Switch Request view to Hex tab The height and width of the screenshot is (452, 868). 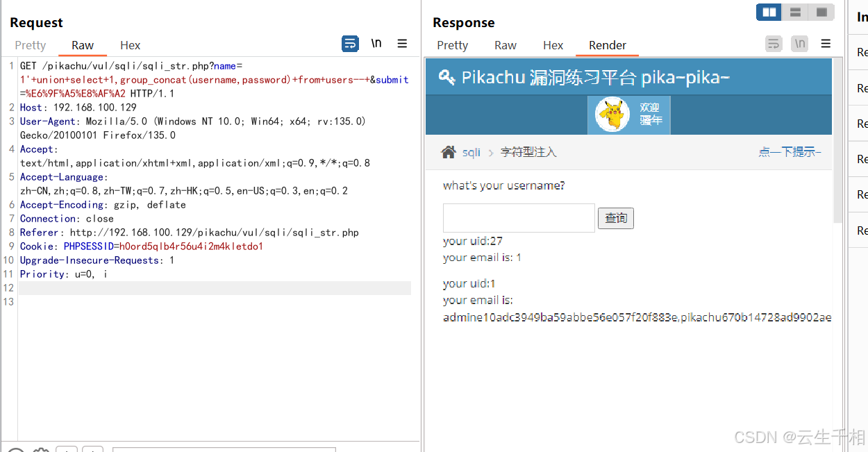(x=130, y=45)
